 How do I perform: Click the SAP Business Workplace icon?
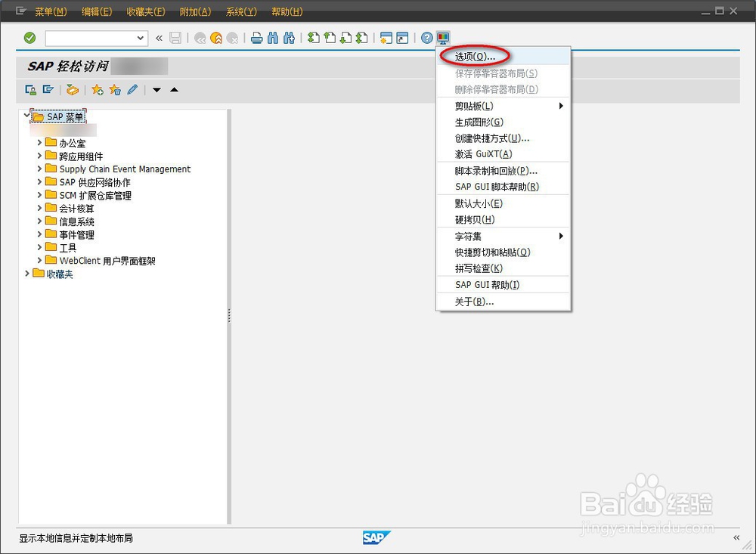coord(73,90)
